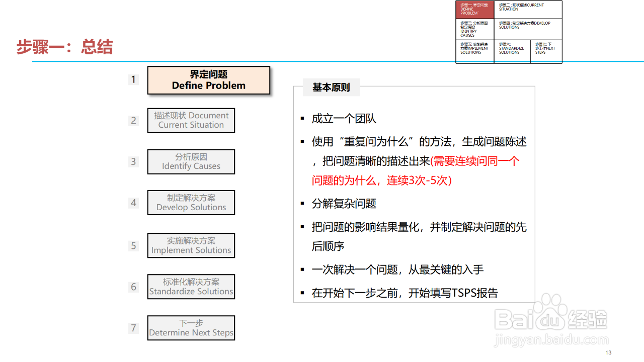
Task: Click the NEXT STEPS navigation grid cell
Action: pos(546,51)
